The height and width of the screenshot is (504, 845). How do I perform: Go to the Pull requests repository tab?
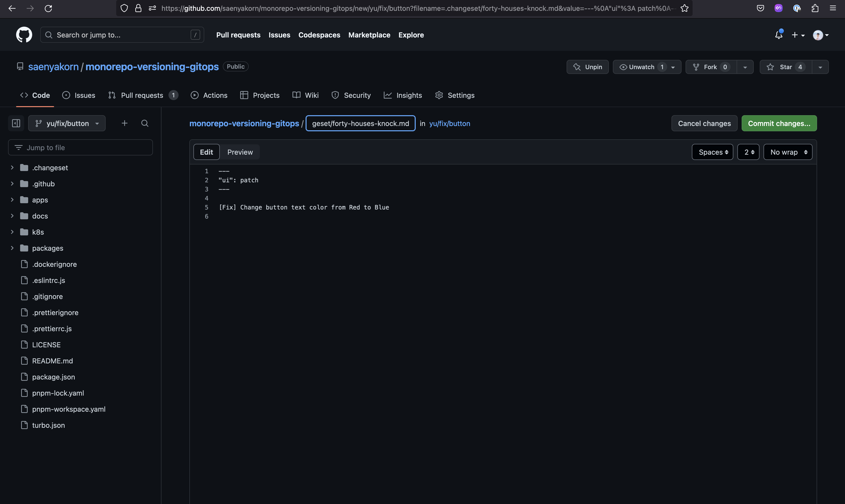pos(142,95)
